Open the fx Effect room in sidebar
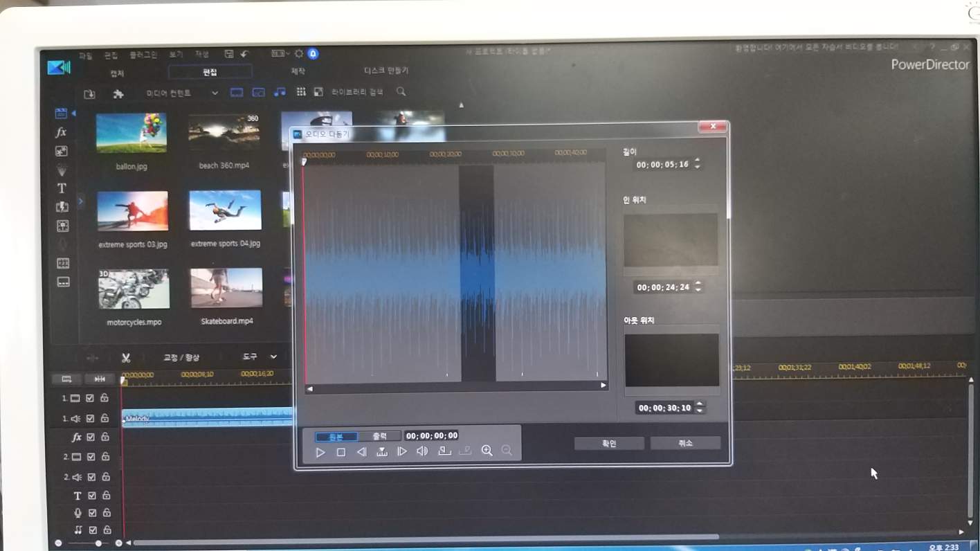Image resolution: width=980 pixels, height=551 pixels. pyautogui.click(x=61, y=132)
